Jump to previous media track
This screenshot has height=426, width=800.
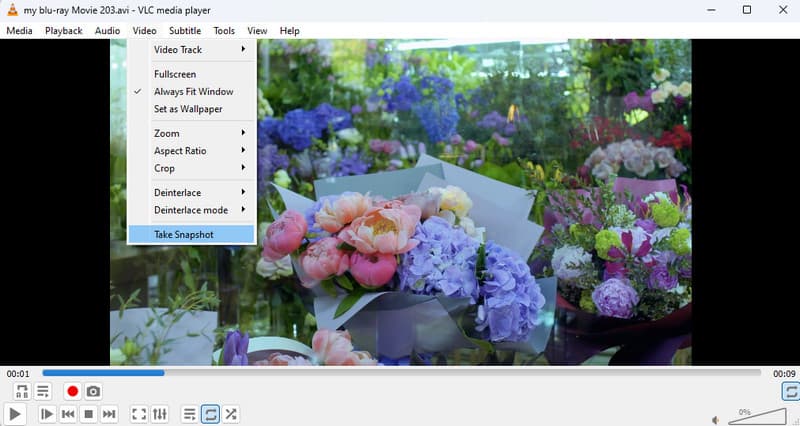click(68, 414)
